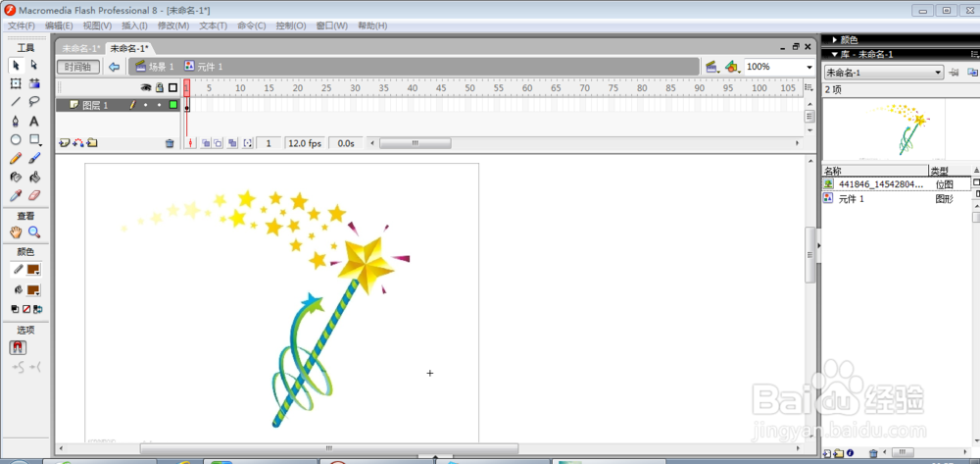Activate the Pen tool
The width and height of the screenshot is (980, 464).
[17, 121]
